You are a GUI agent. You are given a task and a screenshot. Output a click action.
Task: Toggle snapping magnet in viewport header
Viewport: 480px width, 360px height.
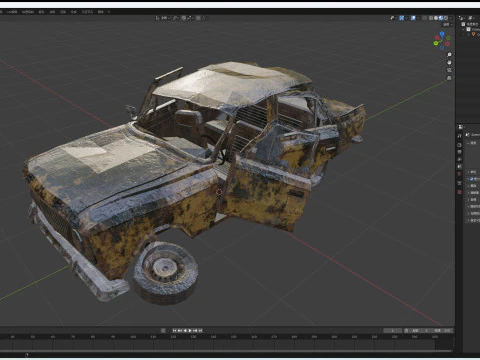coord(184,18)
